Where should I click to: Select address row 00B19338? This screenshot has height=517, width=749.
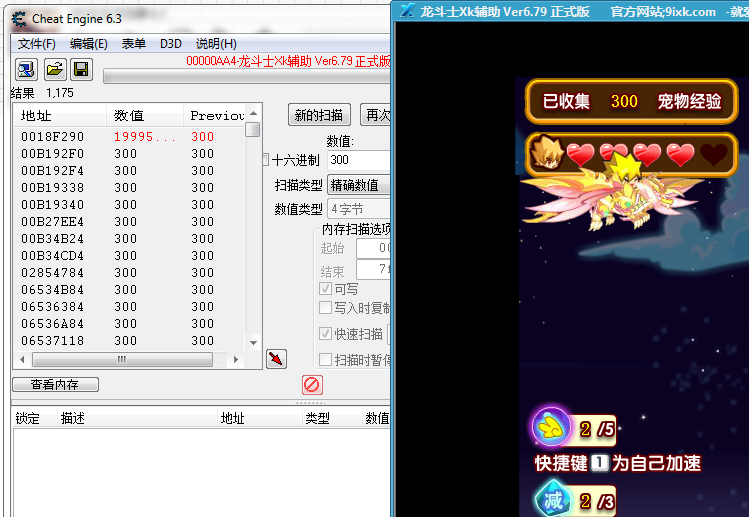click(129, 188)
